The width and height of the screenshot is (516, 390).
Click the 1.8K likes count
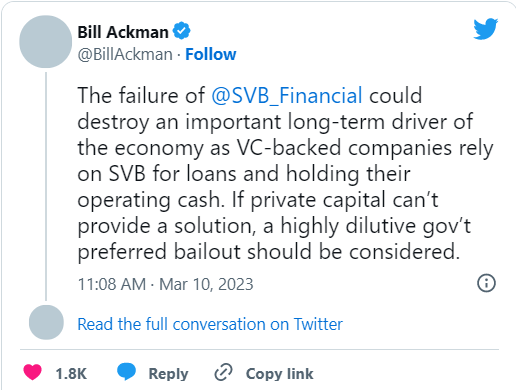click(71, 374)
